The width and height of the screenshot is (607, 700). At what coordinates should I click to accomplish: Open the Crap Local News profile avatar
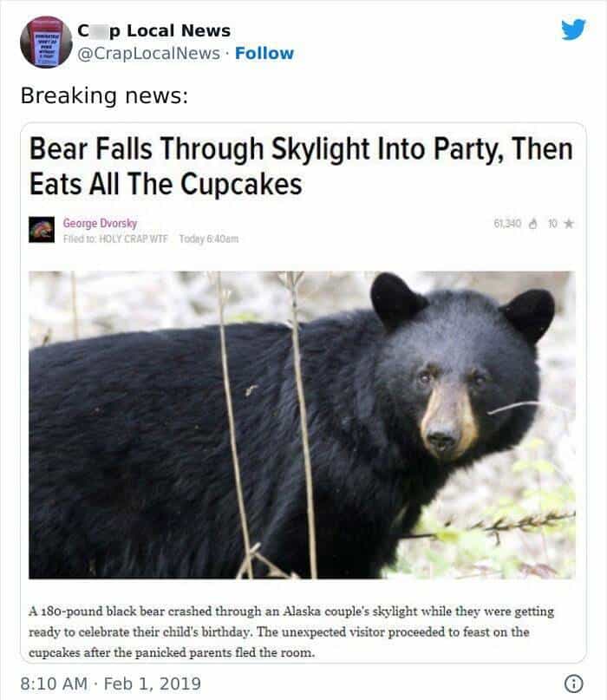[46, 42]
